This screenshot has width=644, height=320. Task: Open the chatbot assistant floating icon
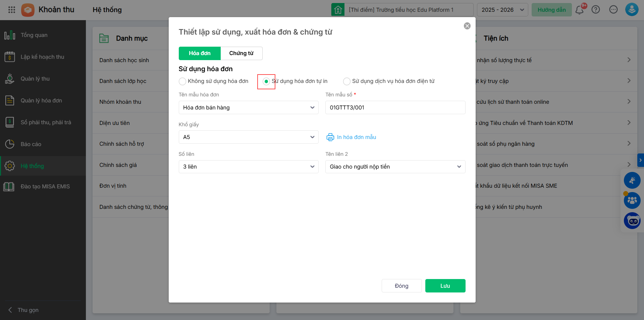pyautogui.click(x=632, y=221)
